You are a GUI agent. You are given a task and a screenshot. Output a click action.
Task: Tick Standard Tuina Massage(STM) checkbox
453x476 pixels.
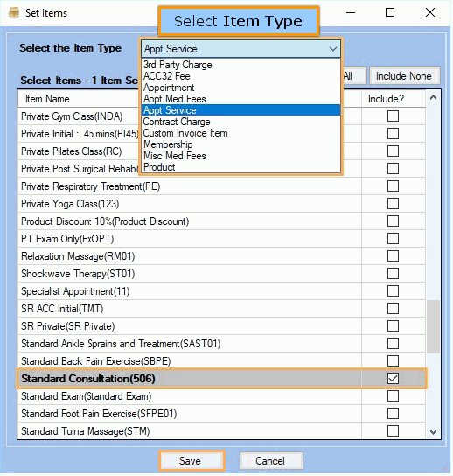[x=393, y=430]
